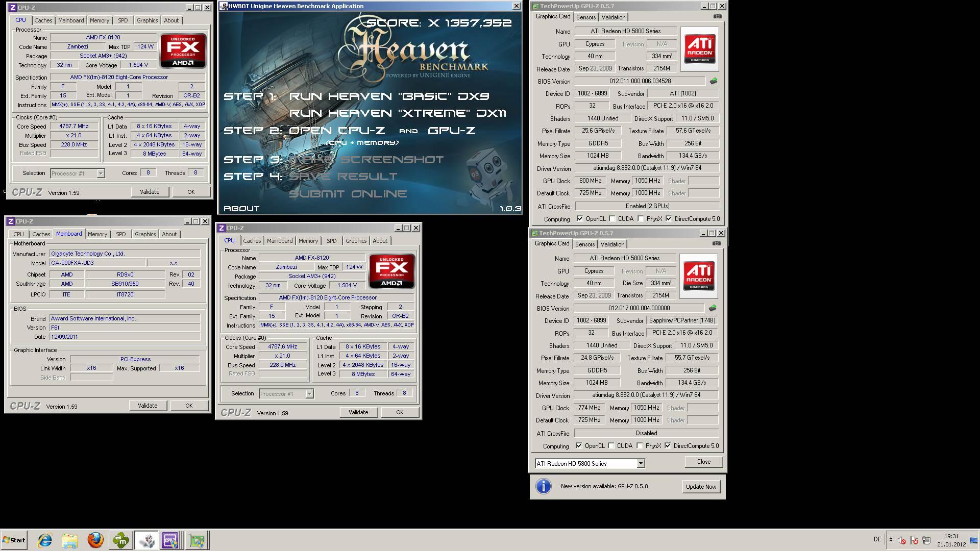Toggle CUDA checkbox in lower GPU-Z window
The width and height of the screenshot is (980, 551).
(x=611, y=446)
